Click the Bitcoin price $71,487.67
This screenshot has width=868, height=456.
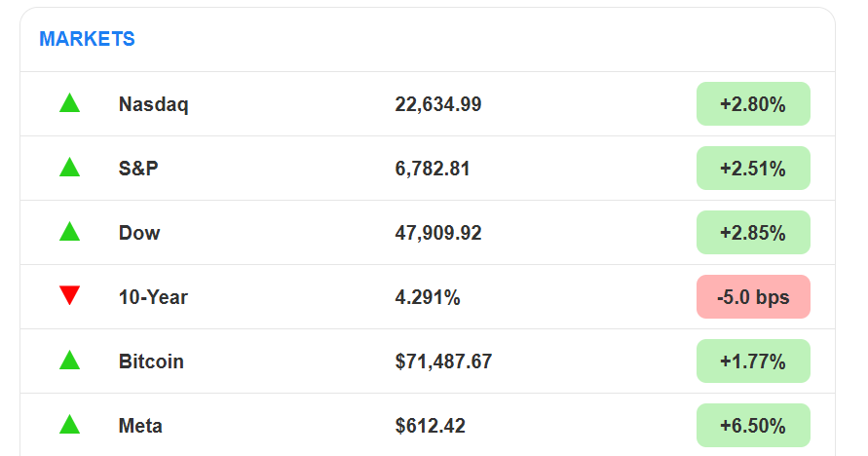tap(443, 361)
